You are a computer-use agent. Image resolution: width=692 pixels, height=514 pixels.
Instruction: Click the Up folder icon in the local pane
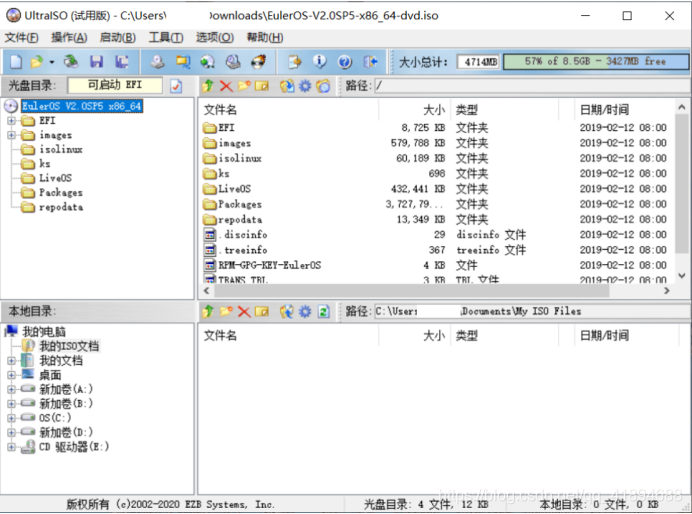coord(208,311)
